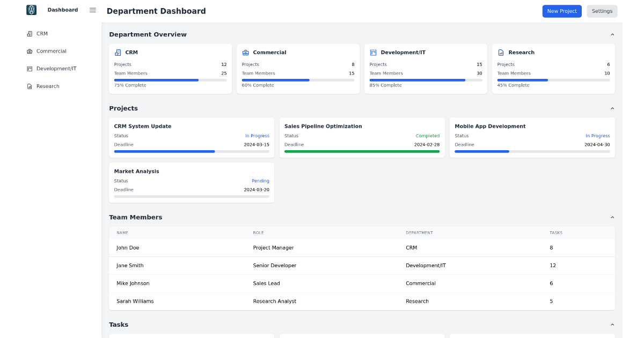Screen dimensions: 644x338
Task: Sort the table by the TASKS column header
Action: pos(556,232)
